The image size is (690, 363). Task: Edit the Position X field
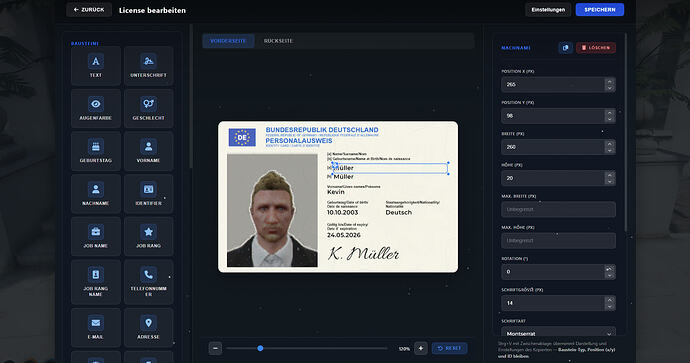pyautogui.click(x=558, y=84)
